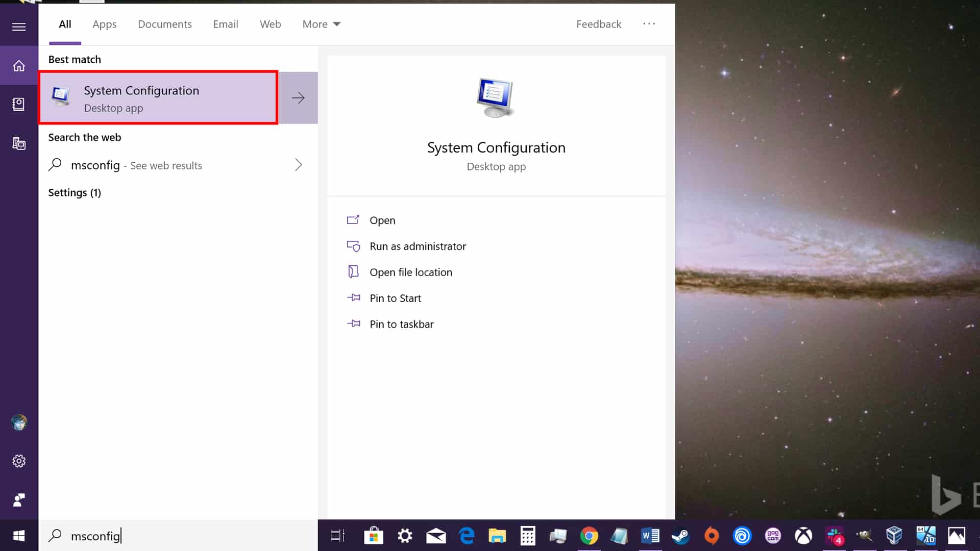Click the Task View taskbar icon
Image resolution: width=980 pixels, height=551 pixels.
coord(337,536)
